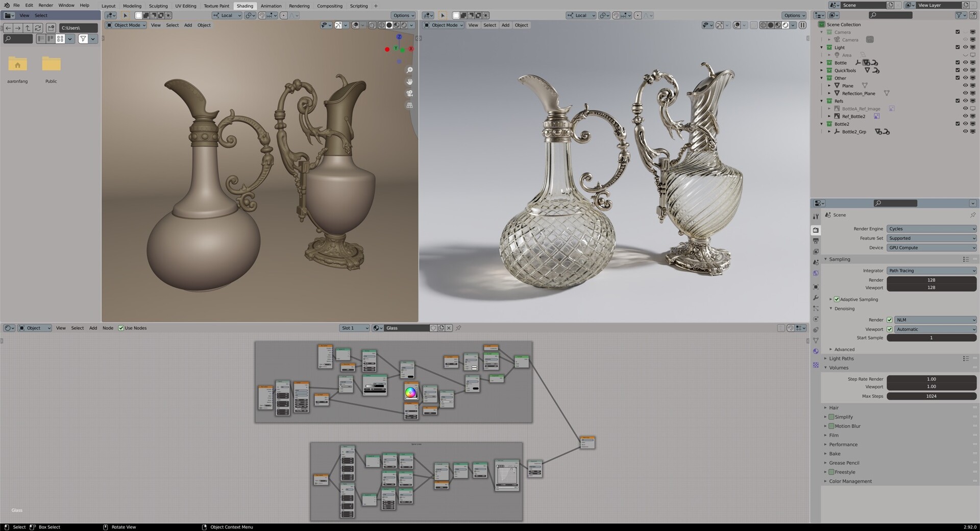
Task: Open Object Mode dropdown in left viewport
Action: tap(126, 25)
